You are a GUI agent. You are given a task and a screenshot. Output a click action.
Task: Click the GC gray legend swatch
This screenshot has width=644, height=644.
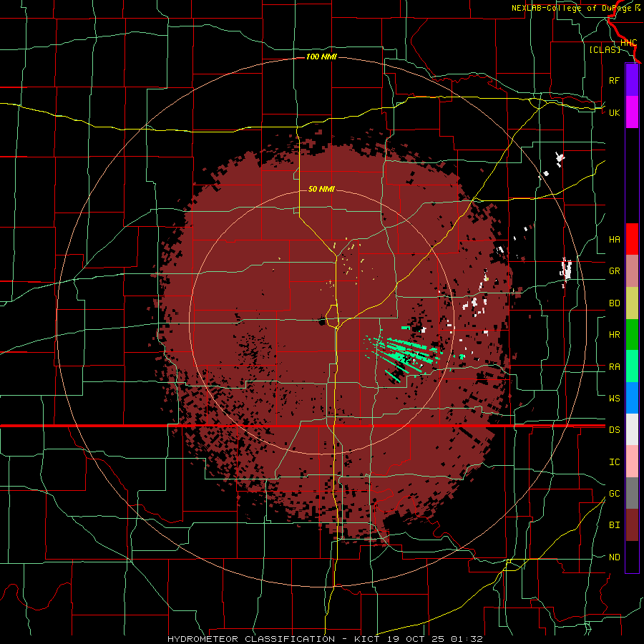[x=632, y=493]
